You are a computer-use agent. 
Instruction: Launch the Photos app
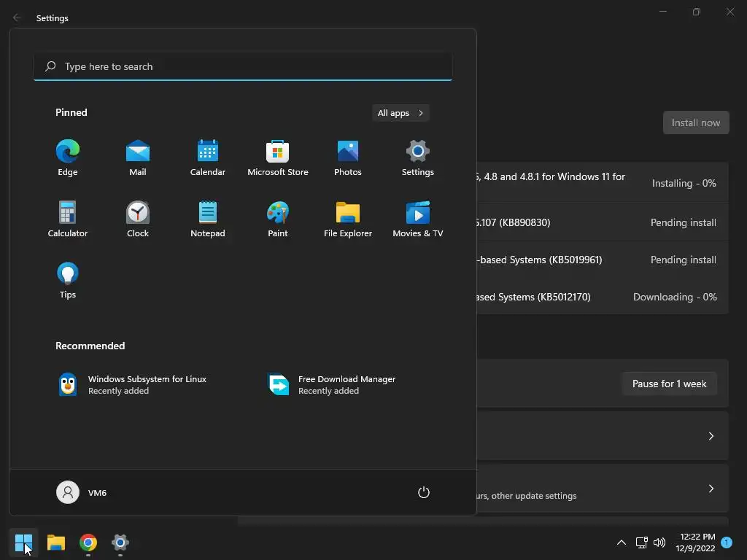[x=348, y=158]
